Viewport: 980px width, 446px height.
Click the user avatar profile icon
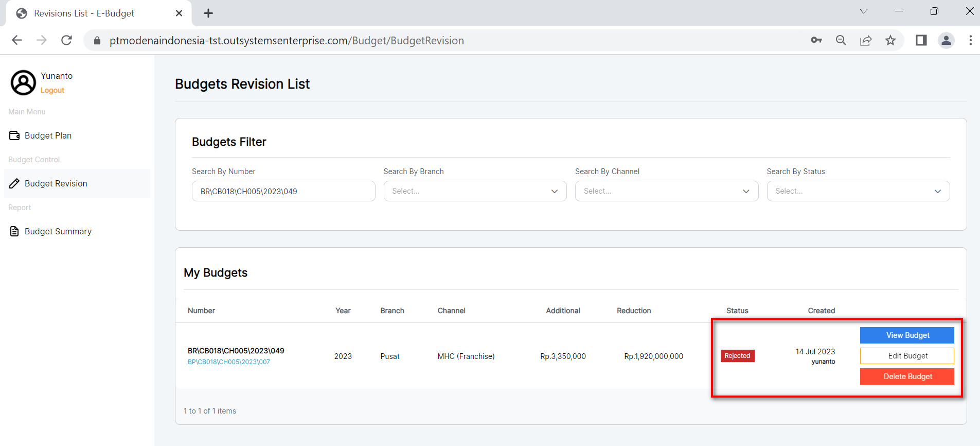[23, 82]
